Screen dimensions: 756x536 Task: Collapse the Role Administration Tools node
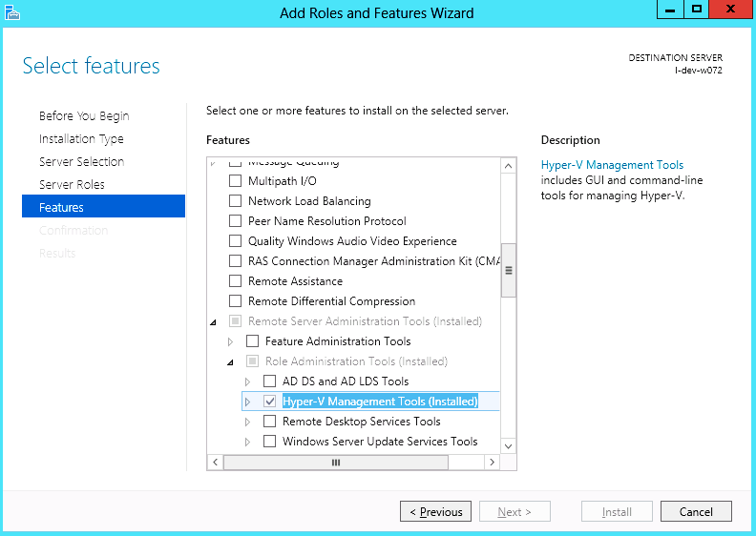pyautogui.click(x=230, y=361)
